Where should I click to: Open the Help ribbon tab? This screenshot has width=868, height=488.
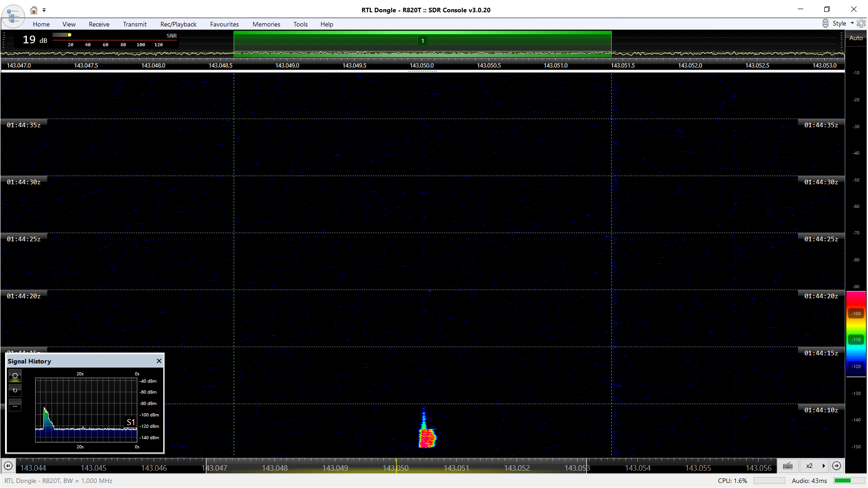326,24
